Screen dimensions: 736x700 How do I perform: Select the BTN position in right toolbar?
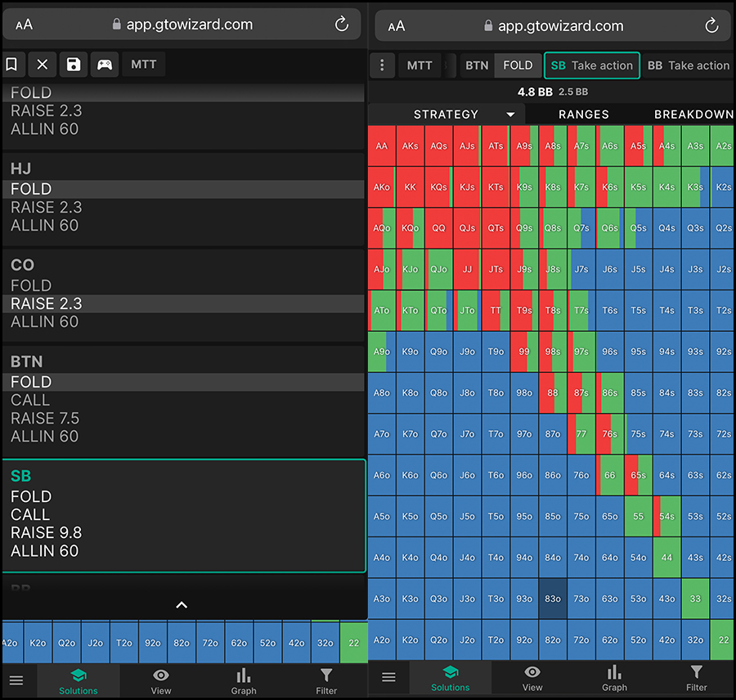pos(477,65)
